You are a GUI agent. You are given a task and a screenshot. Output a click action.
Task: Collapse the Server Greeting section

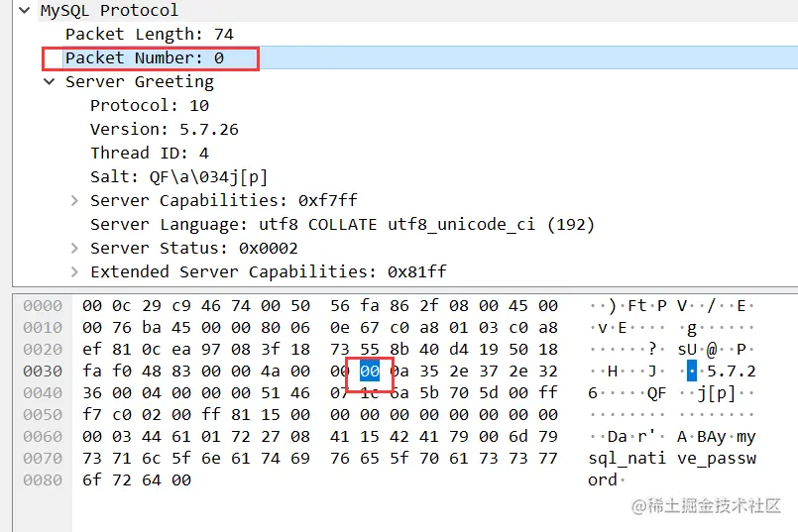(x=50, y=81)
